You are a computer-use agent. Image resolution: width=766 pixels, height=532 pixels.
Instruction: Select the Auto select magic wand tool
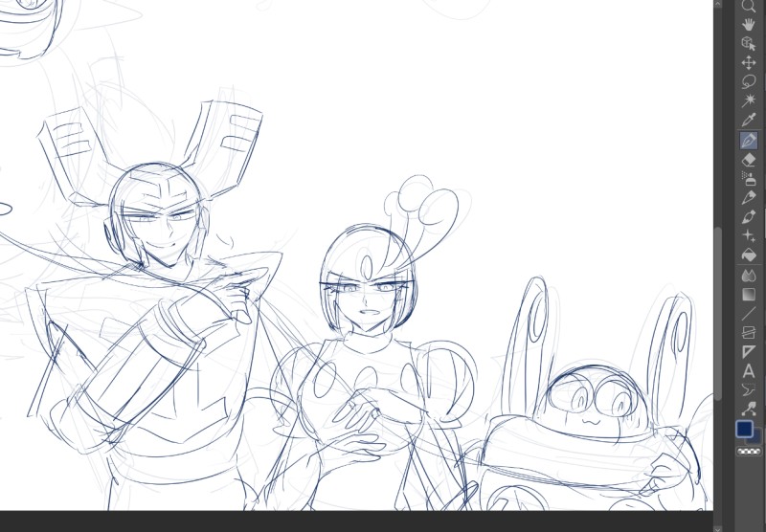pyautogui.click(x=749, y=100)
